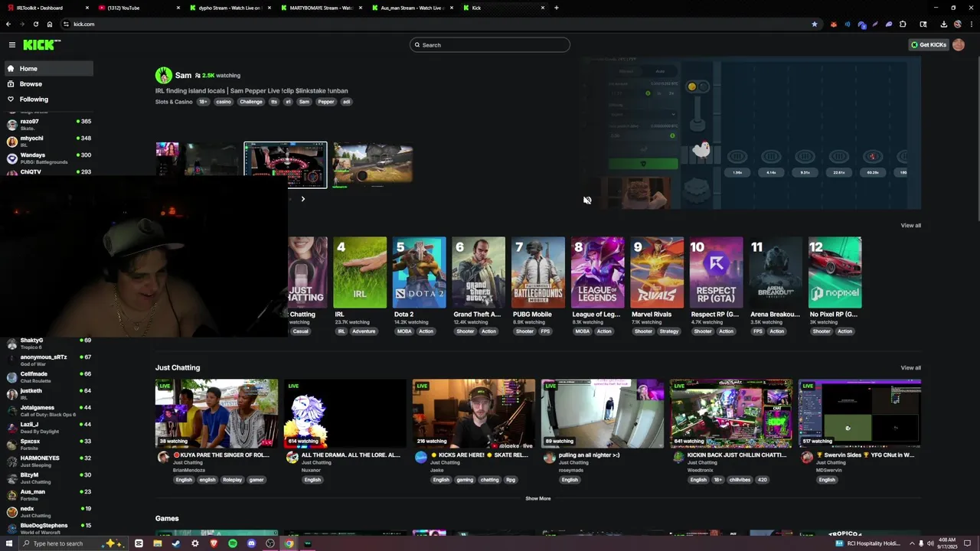Unmute the featured stream preview
Viewport: 980px width, 551px height.
tap(587, 201)
